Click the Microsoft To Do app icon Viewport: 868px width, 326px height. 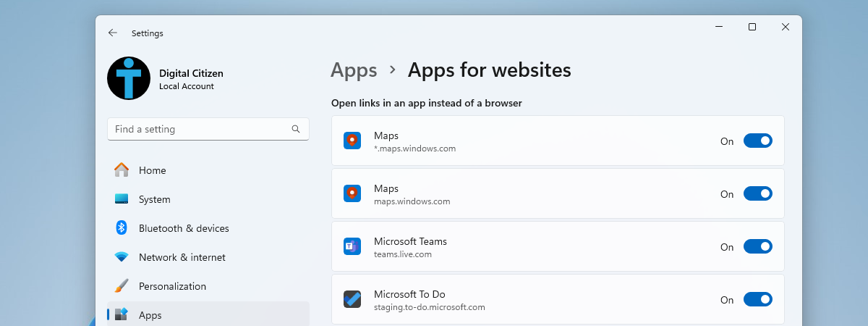[x=352, y=299]
